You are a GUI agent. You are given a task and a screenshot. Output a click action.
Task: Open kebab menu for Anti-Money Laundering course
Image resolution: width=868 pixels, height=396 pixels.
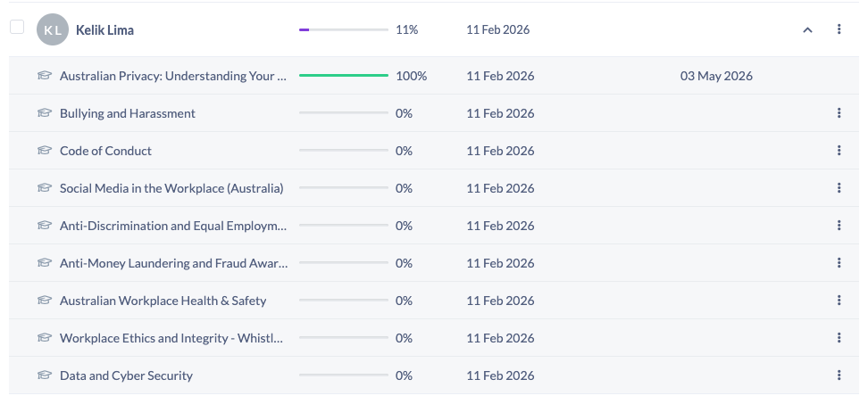point(839,263)
